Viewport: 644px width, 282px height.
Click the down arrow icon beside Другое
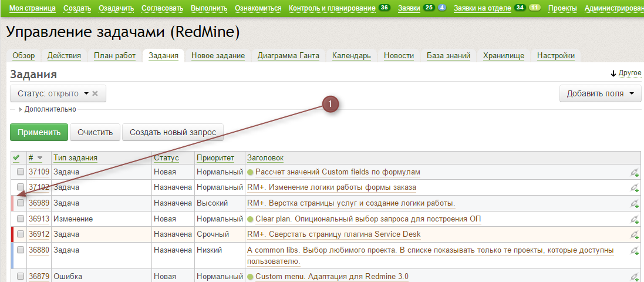[x=613, y=73]
